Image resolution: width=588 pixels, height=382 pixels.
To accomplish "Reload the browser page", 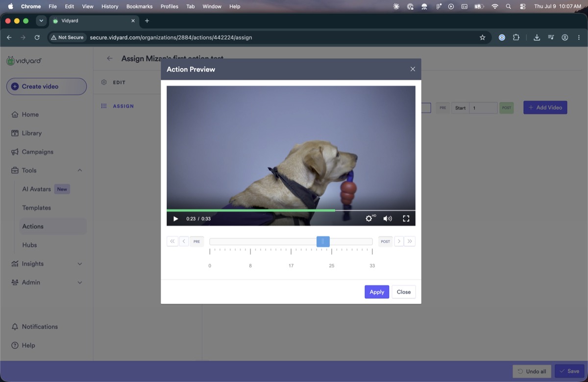I will point(37,37).
